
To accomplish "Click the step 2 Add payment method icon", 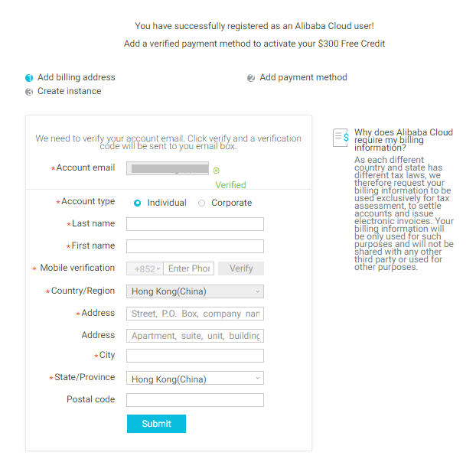I will click(251, 78).
